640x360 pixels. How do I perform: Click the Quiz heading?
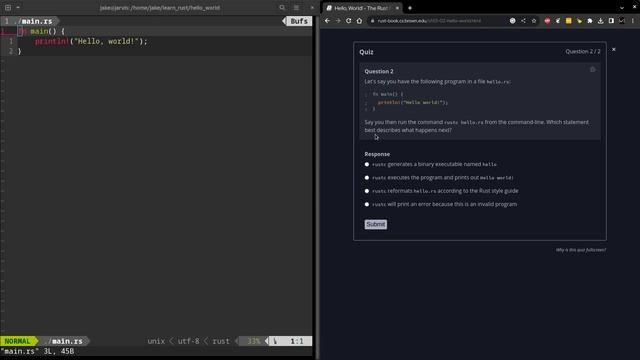tap(366, 52)
